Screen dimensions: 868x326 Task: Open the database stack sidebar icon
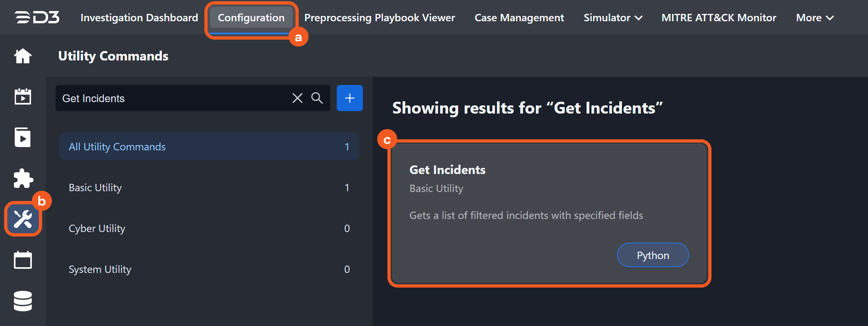pos(23,301)
